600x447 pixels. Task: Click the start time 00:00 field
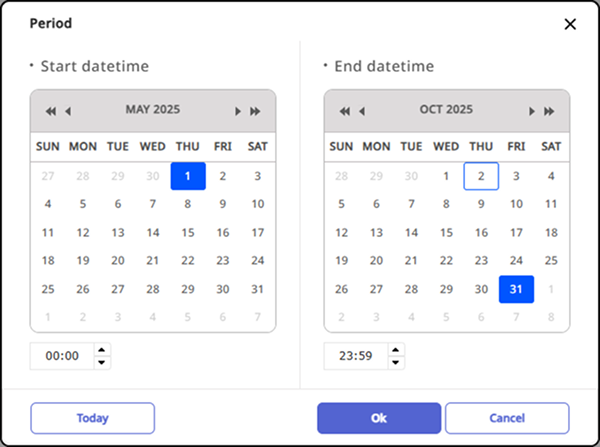(63, 356)
